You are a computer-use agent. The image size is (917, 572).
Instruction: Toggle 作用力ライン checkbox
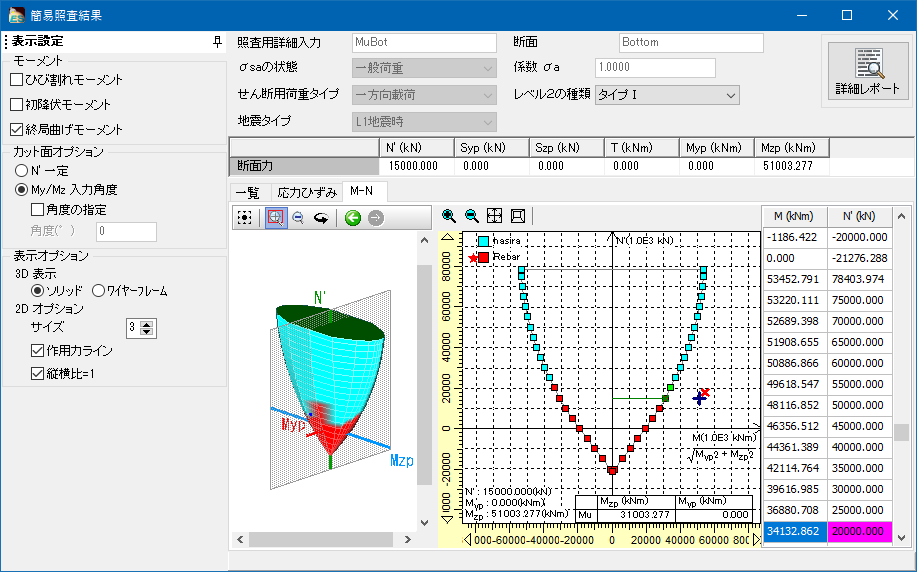tap(37, 350)
